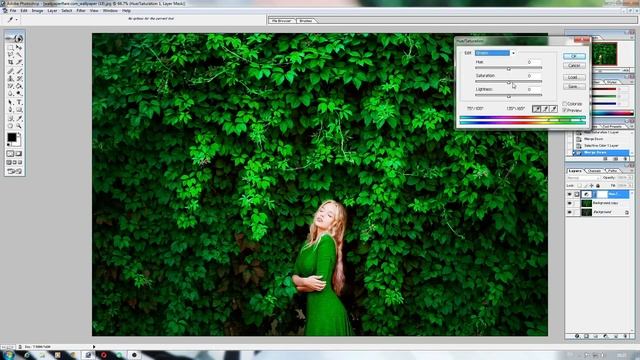Viewport: 640px width, 360px height.
Task: Open the status bar info arrow
Action: point(94,347)
